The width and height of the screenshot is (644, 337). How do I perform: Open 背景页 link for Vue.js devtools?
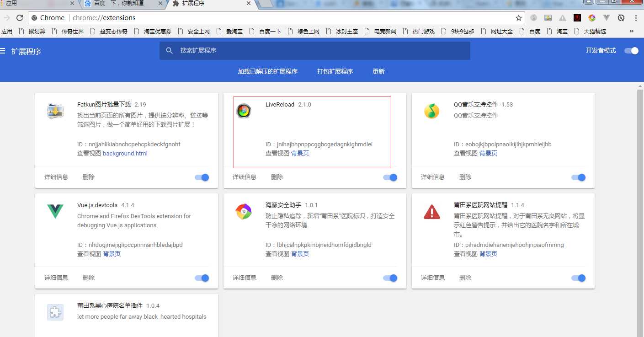(x=112, y=254)
